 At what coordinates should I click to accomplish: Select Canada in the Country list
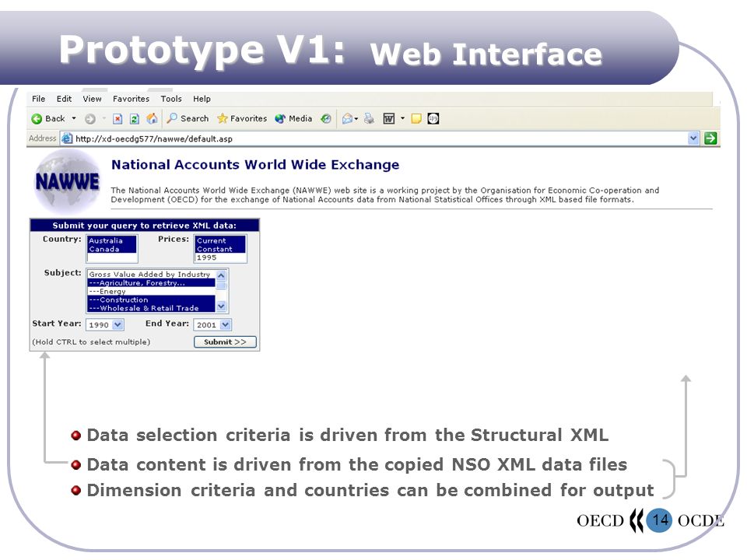click(112, 249)
